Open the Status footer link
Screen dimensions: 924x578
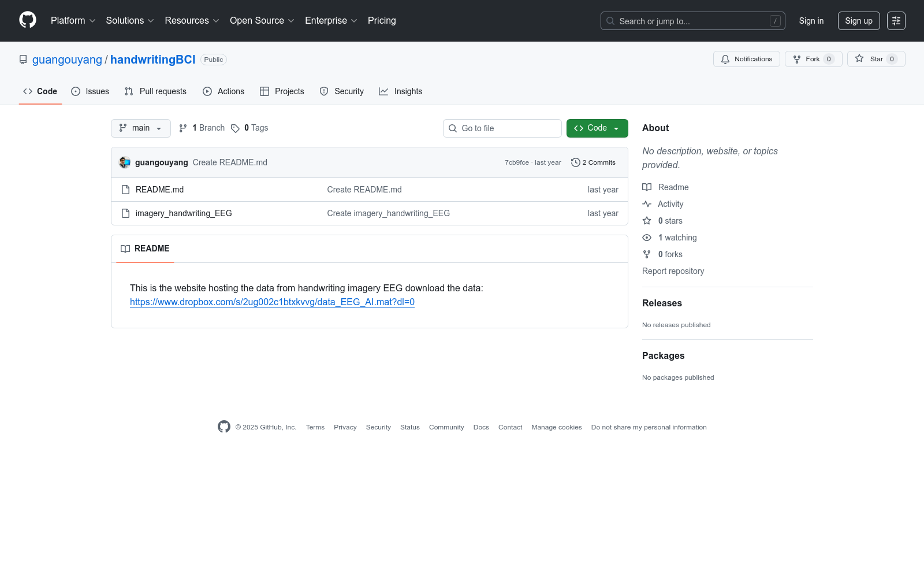[410, 427]
